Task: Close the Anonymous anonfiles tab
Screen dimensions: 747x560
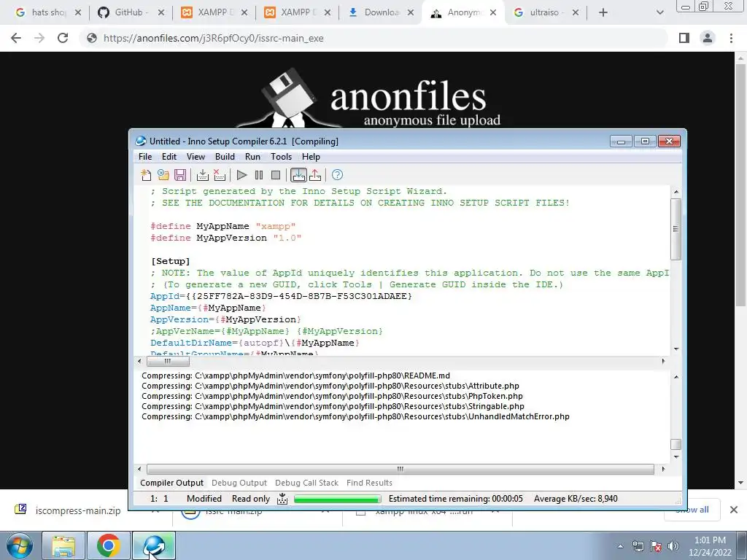Action: pos(493,13)
